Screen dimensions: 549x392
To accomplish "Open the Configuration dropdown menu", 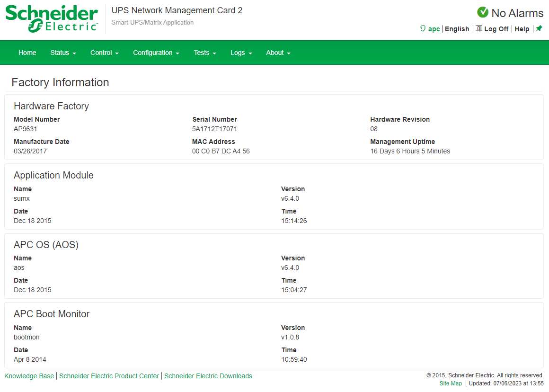I will (156, 53).
